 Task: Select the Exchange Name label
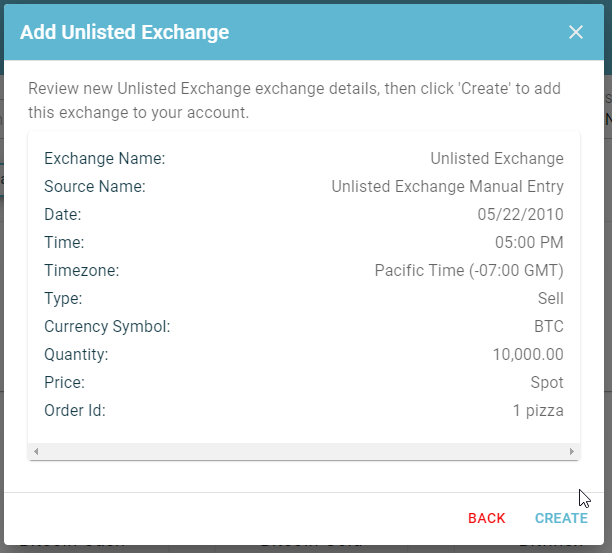[x=105, y=158]
